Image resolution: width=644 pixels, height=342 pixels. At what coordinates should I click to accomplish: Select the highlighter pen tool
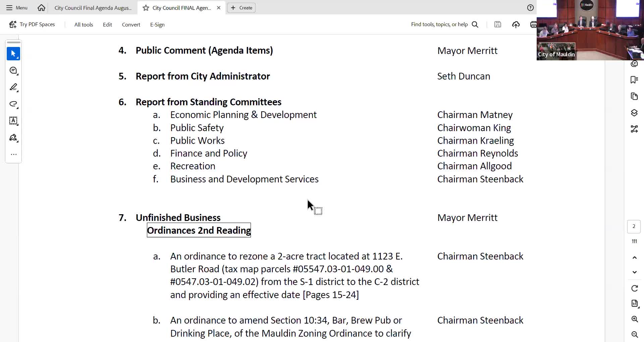click(x=13, y=87)
